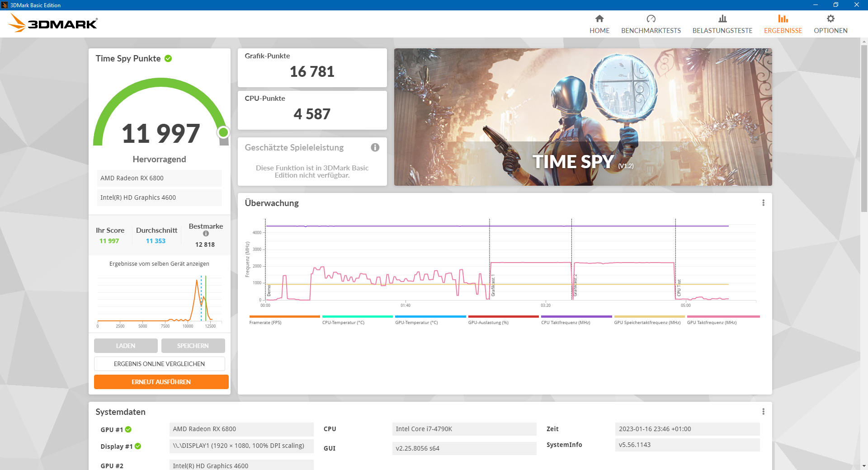
Task: Click the CPU-Punkte score 4 587
Action: coord(312,114)
